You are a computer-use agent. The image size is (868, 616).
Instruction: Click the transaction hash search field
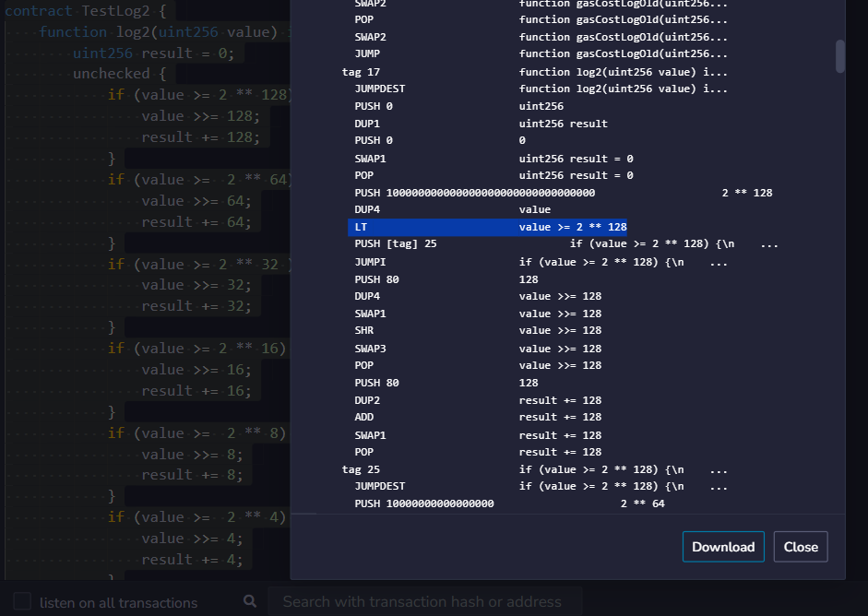tap(424, 601)
